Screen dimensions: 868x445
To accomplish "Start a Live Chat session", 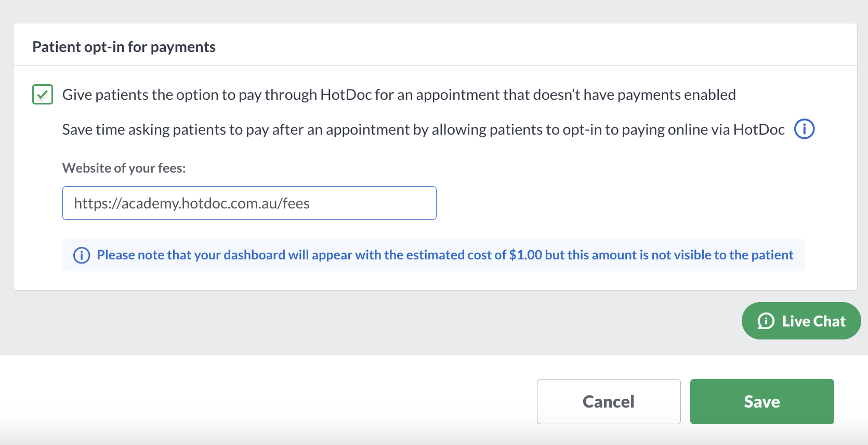I will 801,321.
